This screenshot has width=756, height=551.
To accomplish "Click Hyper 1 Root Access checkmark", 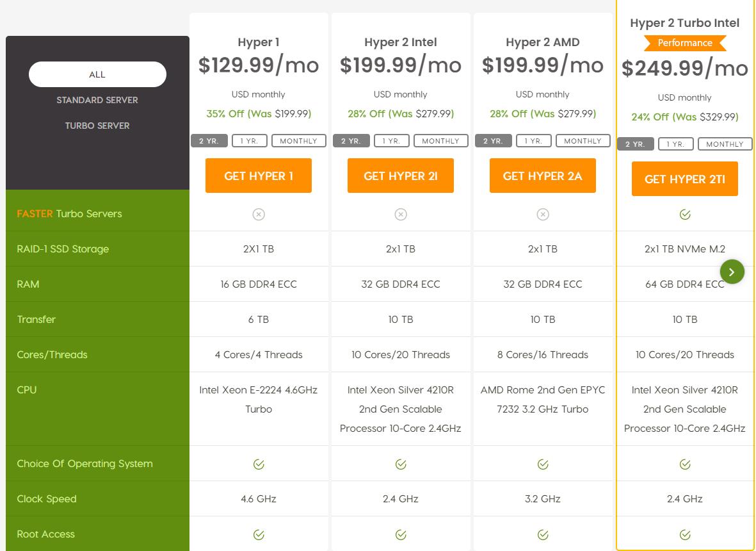I will 259,534.
